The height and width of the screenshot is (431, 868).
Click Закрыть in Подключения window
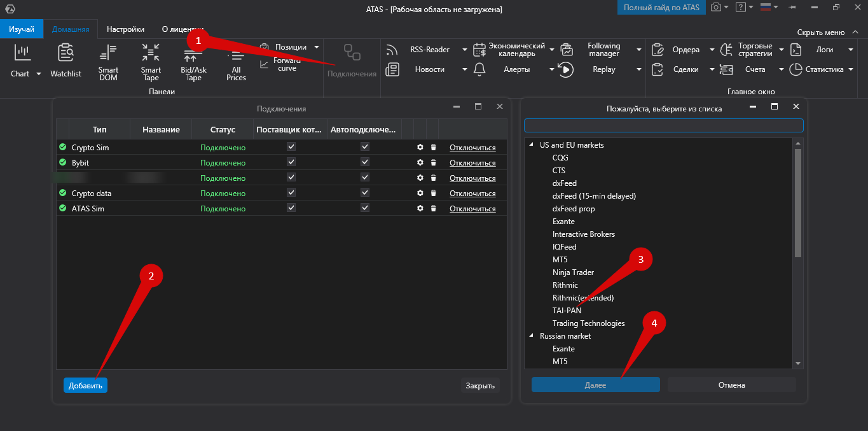(480, 385)
